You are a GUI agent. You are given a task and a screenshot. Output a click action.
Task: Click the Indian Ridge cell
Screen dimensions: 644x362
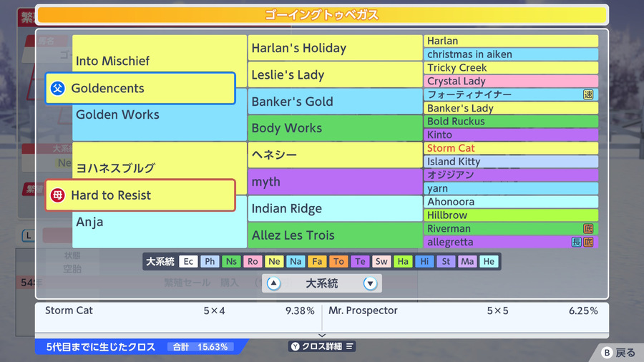click(335, 208)
